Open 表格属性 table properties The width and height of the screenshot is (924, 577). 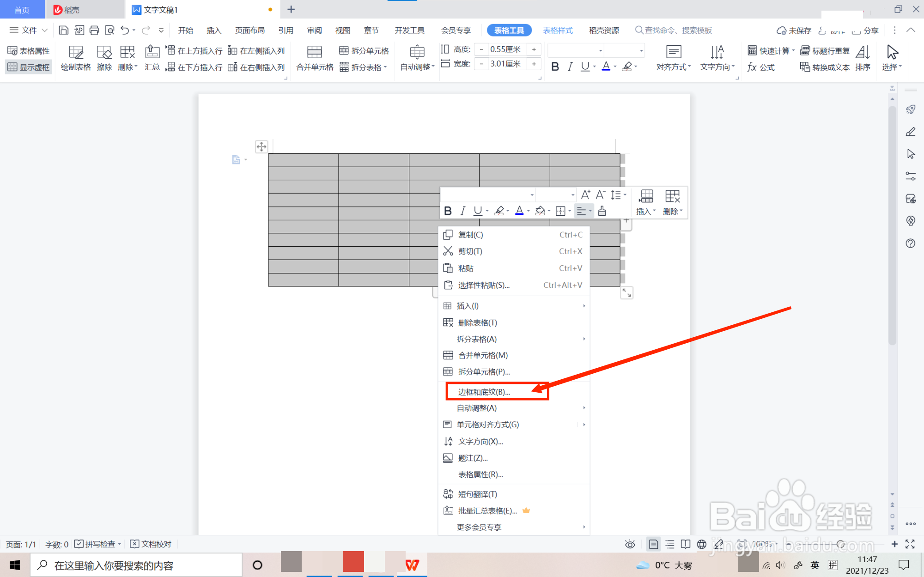coord(29,51)
